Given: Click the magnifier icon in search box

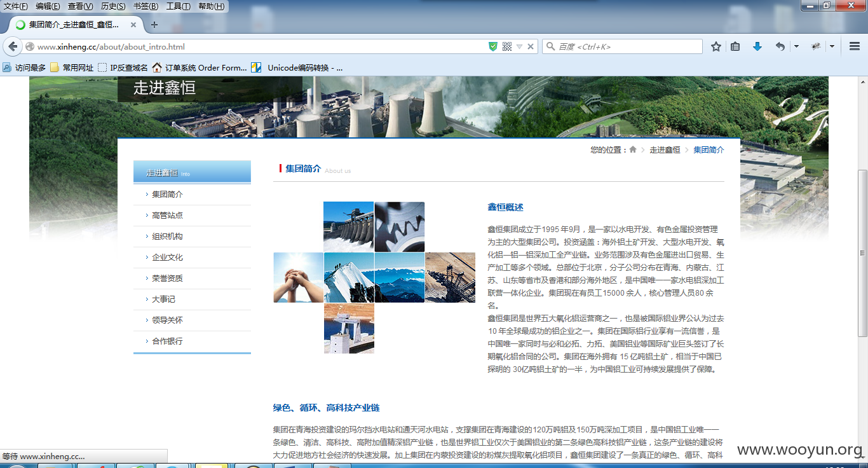Looking at the screenshot, I should (550, 46).
